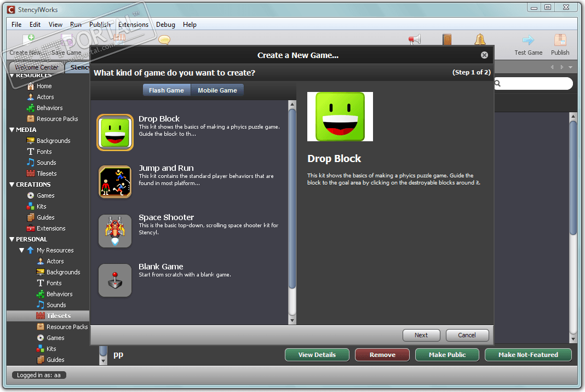The width and height of the screenshot is (585, 392).
Task: Open the Help menu
Action: (190, 25)
